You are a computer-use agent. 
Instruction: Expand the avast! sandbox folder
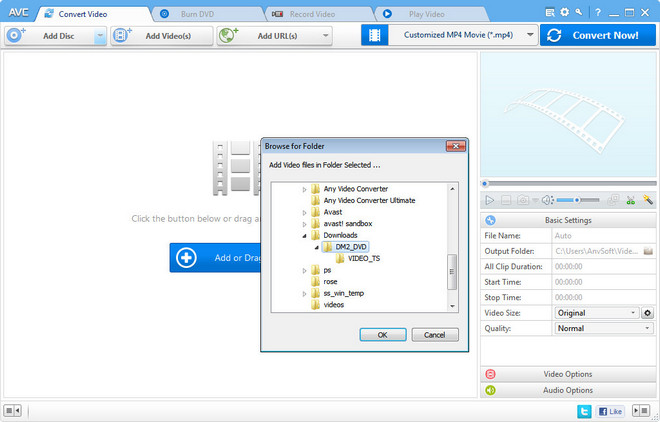(x=304, y=224)
